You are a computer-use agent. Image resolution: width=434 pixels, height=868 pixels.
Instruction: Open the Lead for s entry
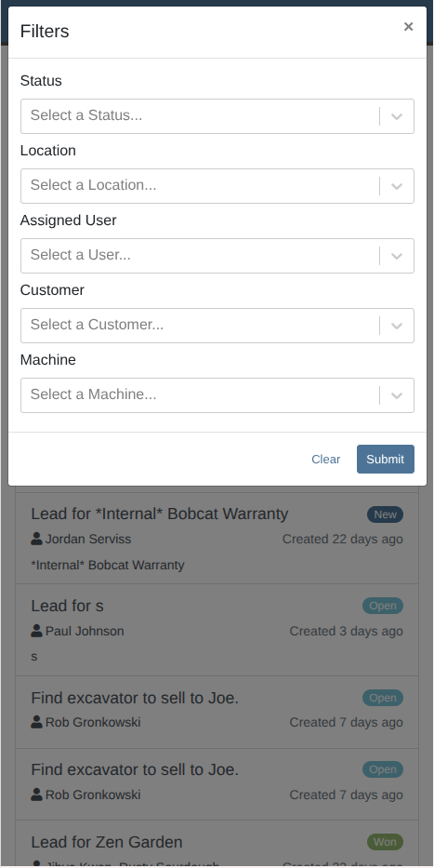click(67, 606)
